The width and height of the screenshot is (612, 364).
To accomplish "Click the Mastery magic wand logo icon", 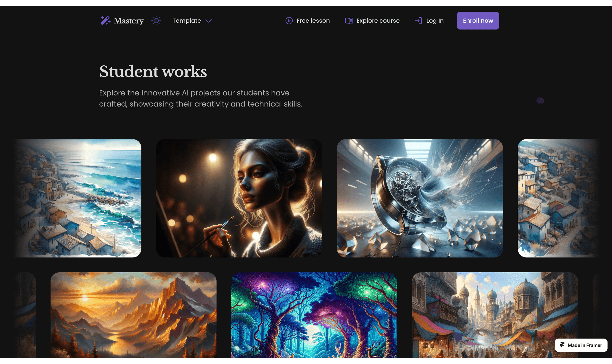I will (105, 21).
